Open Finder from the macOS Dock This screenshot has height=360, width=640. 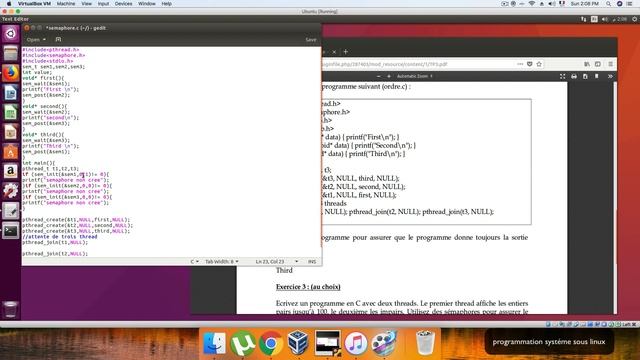click(x=214, y=343)
